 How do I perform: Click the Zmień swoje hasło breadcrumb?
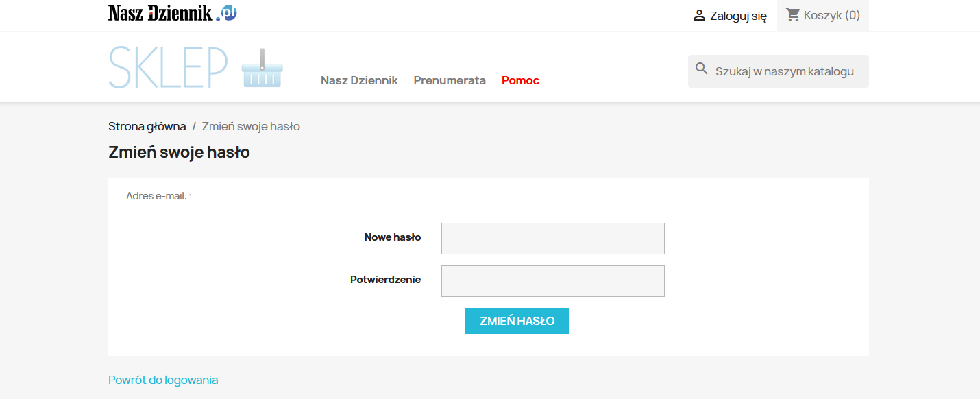coord(251,126)
